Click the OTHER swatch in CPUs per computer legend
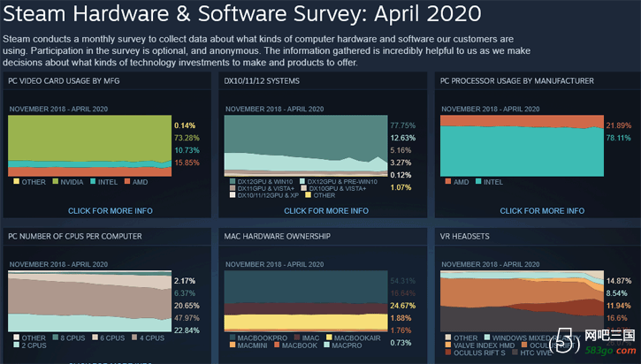The width and height of the screenshot is (641, 364). (16, 337)
